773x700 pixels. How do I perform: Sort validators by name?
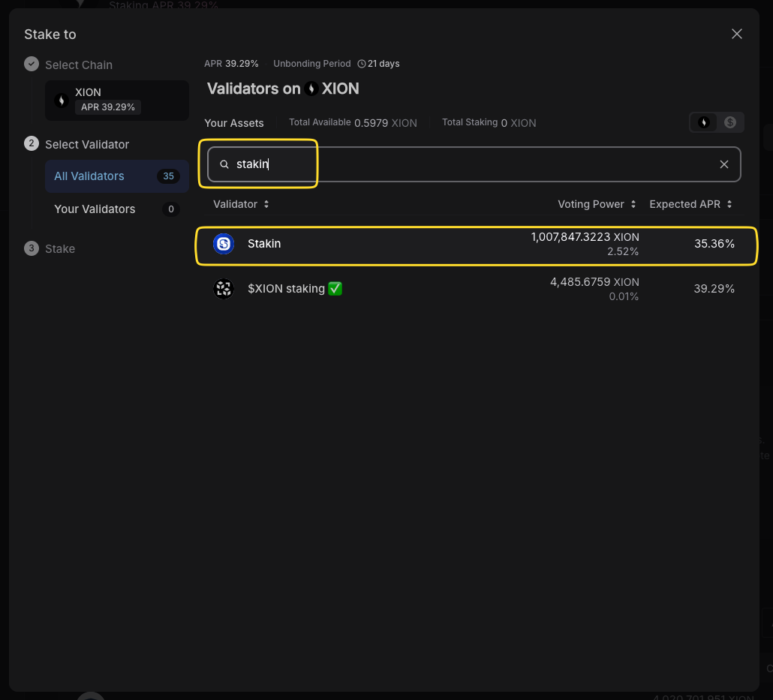241,204
